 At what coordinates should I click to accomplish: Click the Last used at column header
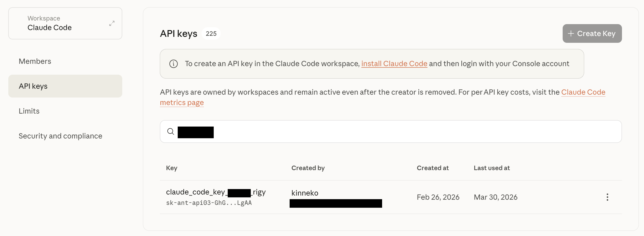coord(492,168)
